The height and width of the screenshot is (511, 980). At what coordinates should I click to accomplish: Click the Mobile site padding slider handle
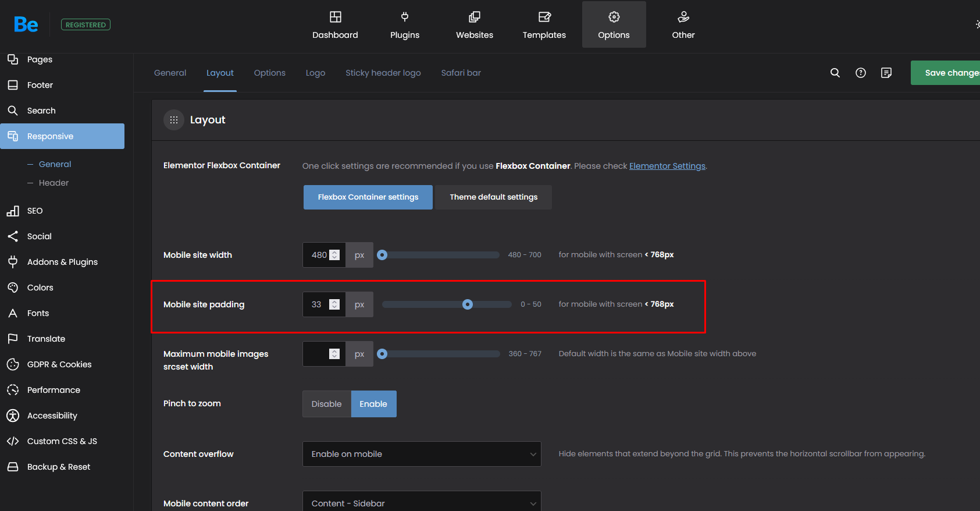(468, 304)
